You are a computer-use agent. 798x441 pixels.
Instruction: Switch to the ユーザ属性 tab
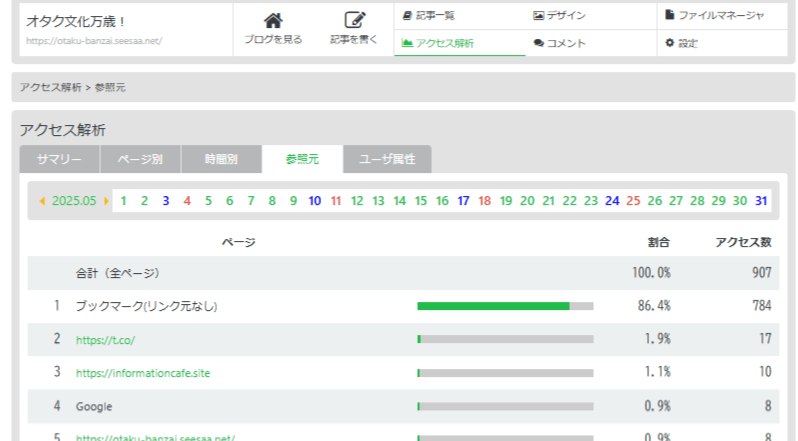(386, 159)
